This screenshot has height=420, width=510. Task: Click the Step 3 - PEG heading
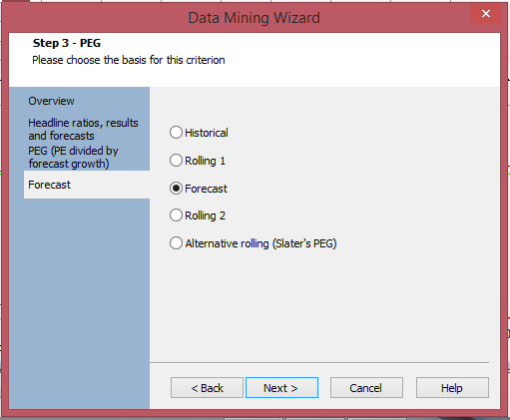(x=67, y=43)
